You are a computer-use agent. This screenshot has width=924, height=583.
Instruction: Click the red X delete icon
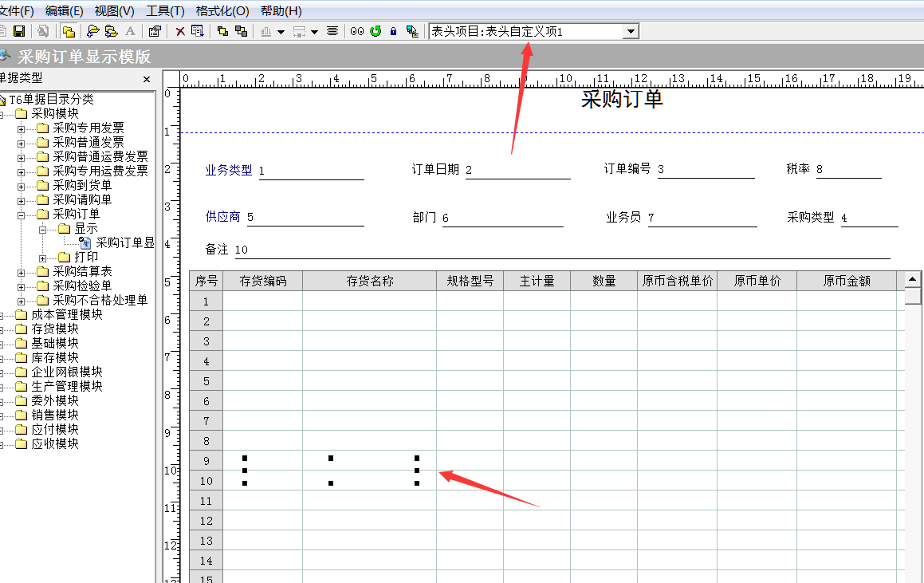click(180, 31)
